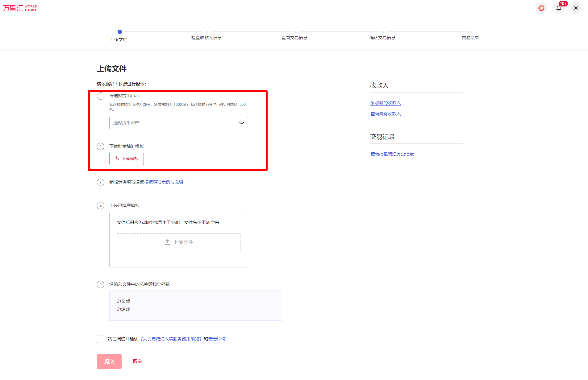Click the 取消 cancel link
Image resolution: width=588 pixels, height=380 pixels.
[x=137, y=361]
